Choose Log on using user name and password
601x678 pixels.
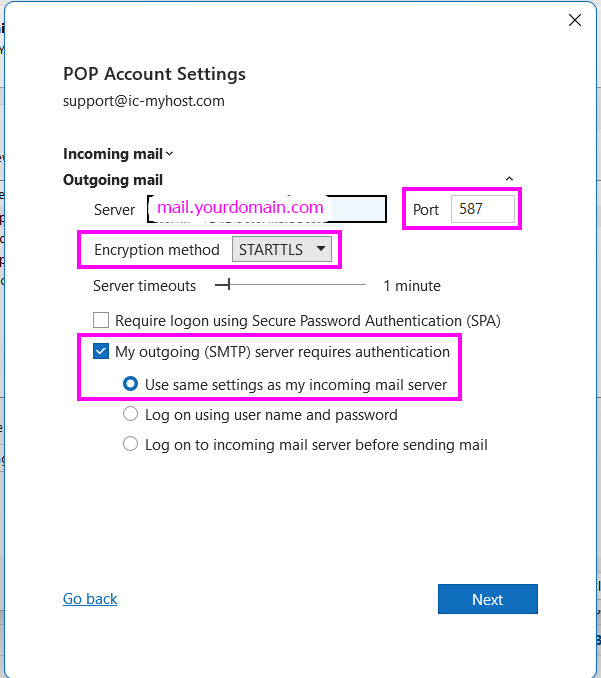pyautogui.click(x=130, y=414)
